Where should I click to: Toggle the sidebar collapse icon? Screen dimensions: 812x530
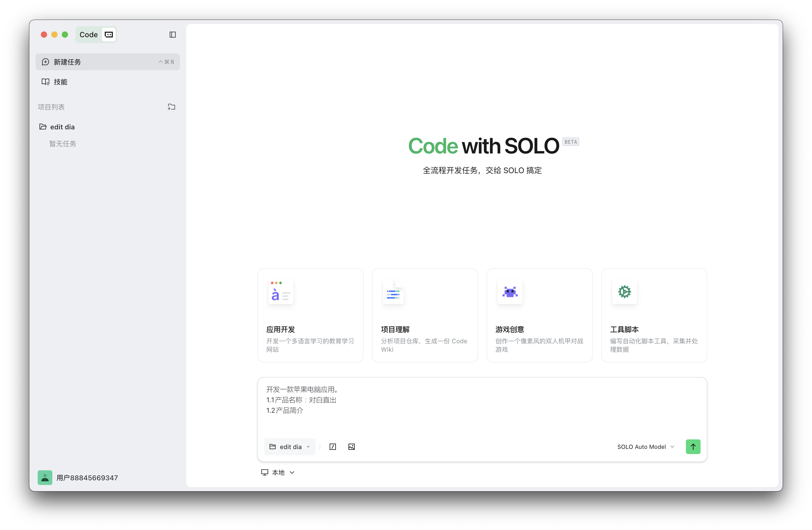172,35
